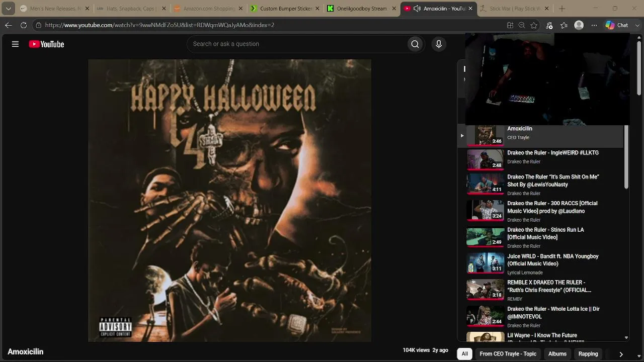
Task: Bookmark this page with star icon
Action: click(534, 25)
